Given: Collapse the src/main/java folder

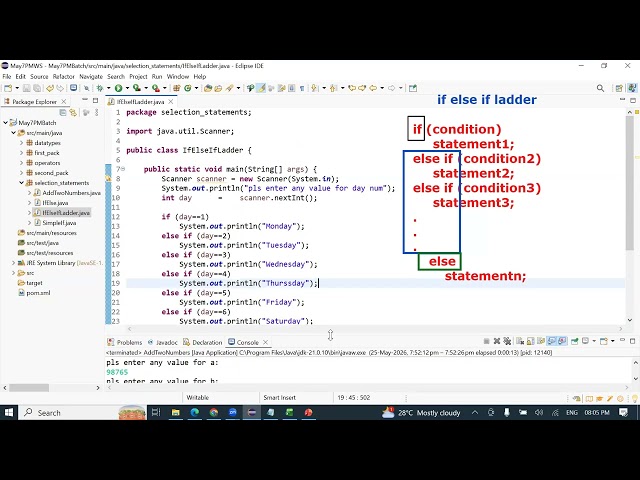Looking at the screenshot, I should pos(13,133).
